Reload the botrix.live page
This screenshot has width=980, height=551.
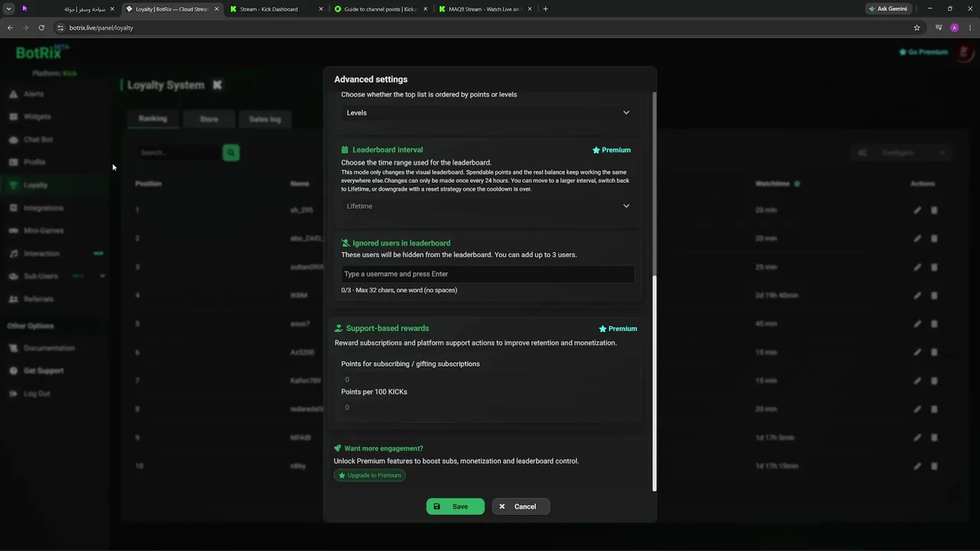[41, 28]
